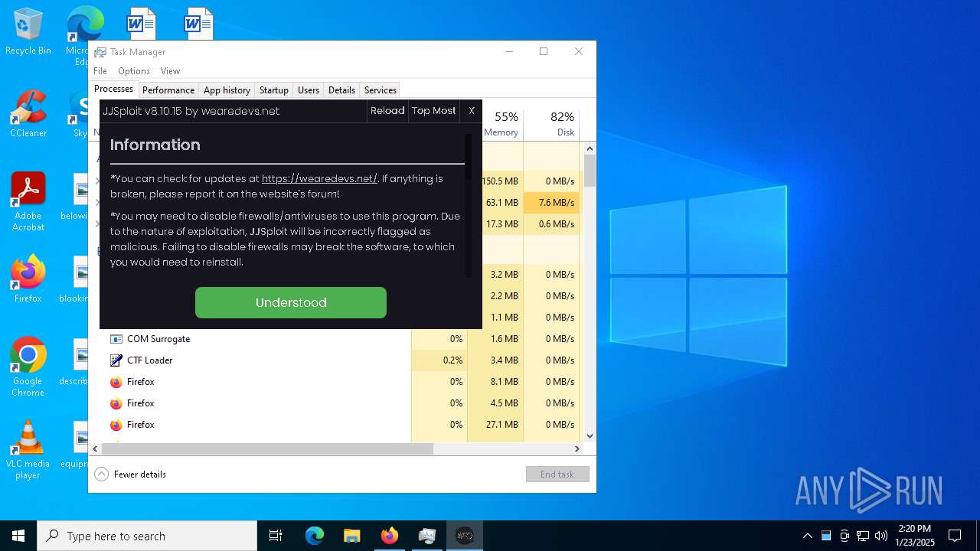Open the Details tab
This screenshot has height=551, width=980.
click(x=341, y=90)
